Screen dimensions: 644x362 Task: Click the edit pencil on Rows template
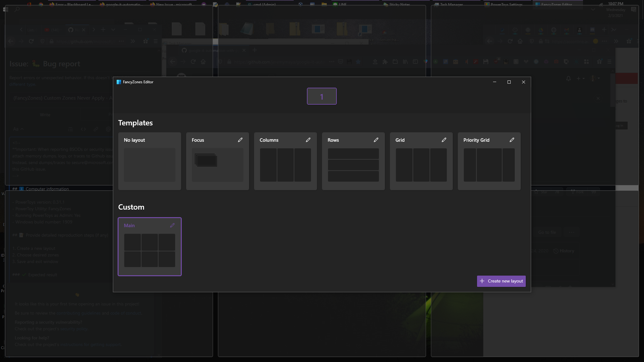376,140
